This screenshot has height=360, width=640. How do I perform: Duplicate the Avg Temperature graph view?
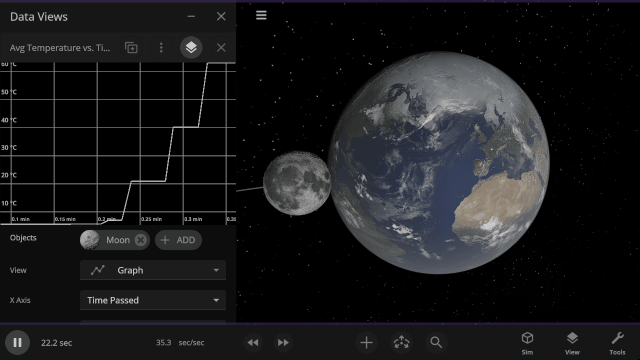coord(131,48)
